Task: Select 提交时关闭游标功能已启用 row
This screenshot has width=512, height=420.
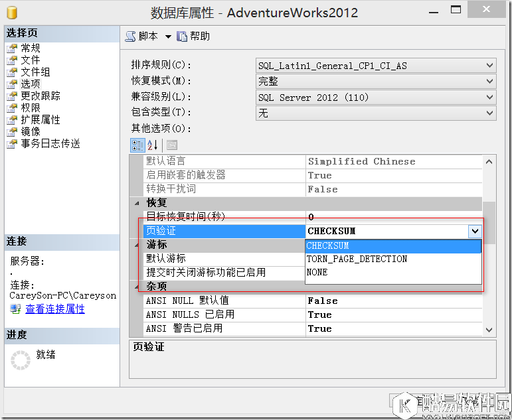Action: (x=224, y=273)
